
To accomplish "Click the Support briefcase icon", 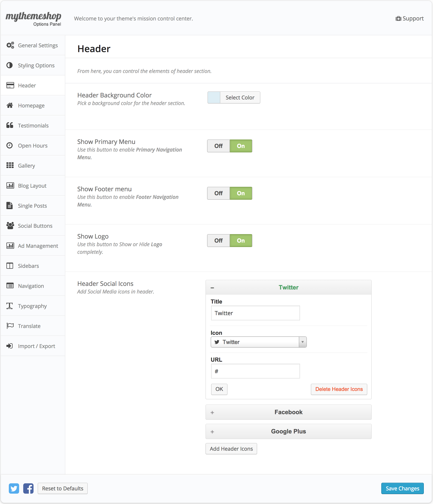I will coord(398,18).
